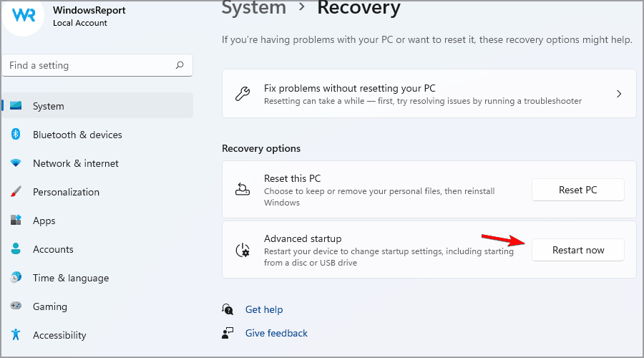This screenshot has width=644, height=358.
Task: Click the WindowsReport profile avatar
Action: click(24, 16)
